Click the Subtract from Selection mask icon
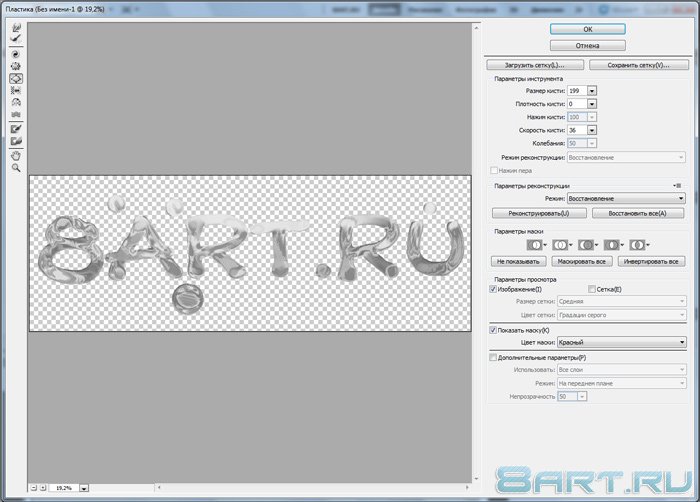 pyautogui.click(x=588, y=245)
